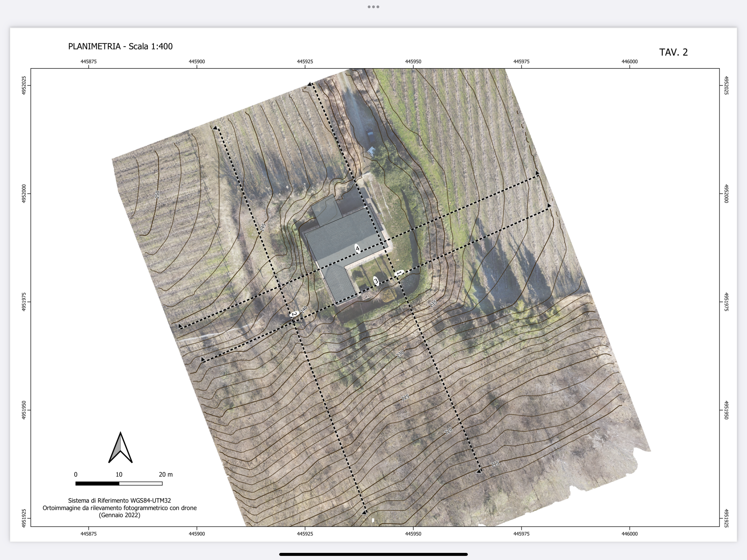Tap the home indicator bar
This screenshot has height=560, width=747.
(x=373, y=554)
